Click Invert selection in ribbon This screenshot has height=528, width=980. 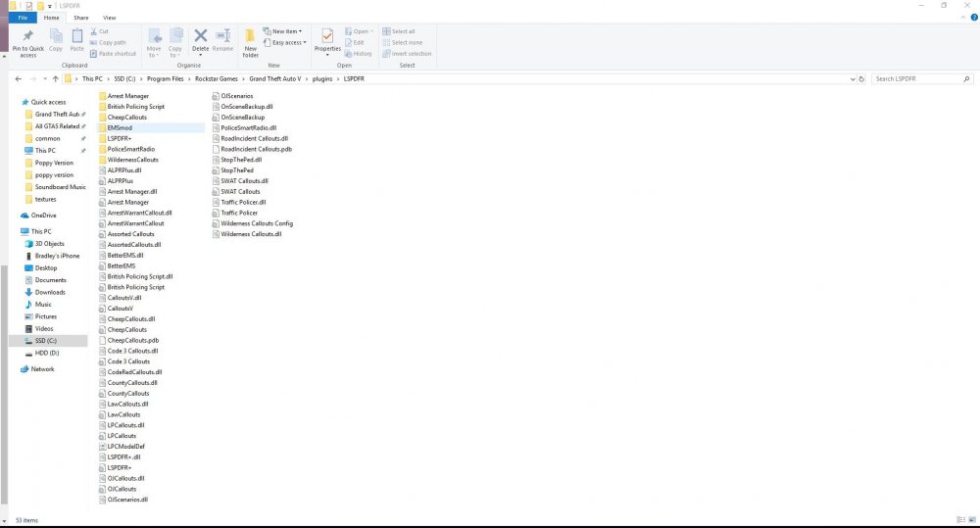(407, 54)
